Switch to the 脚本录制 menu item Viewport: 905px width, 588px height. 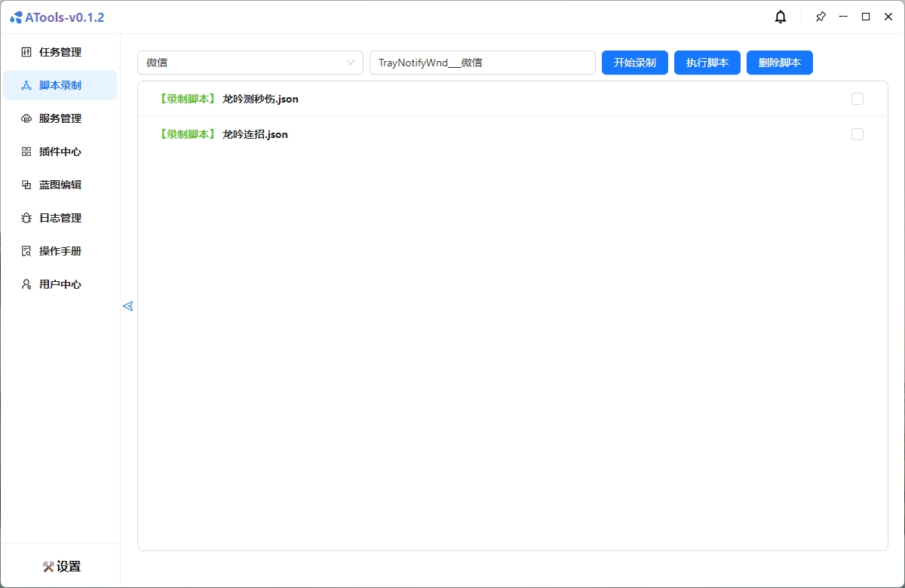[x=60, y=85]
